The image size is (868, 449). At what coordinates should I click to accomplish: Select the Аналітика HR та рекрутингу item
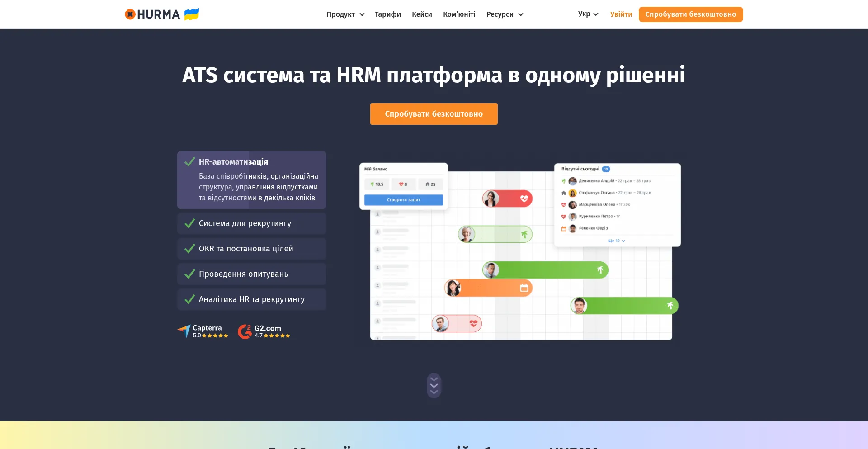click(x=251, y=299)
